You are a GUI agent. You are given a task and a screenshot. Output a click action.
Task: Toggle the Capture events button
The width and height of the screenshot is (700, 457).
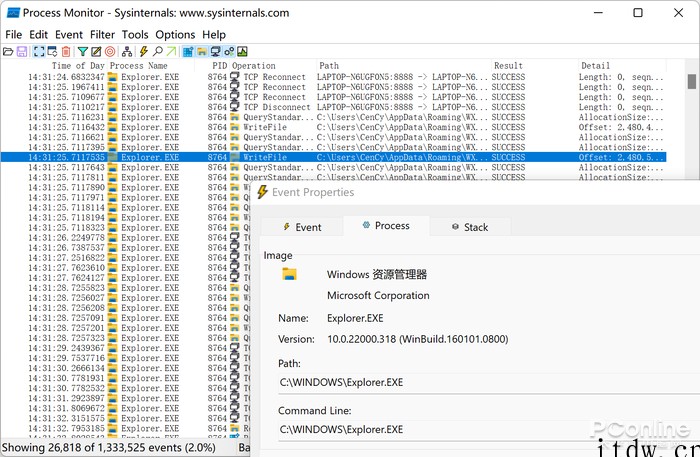pyautogui.click(x=39, y=52)
